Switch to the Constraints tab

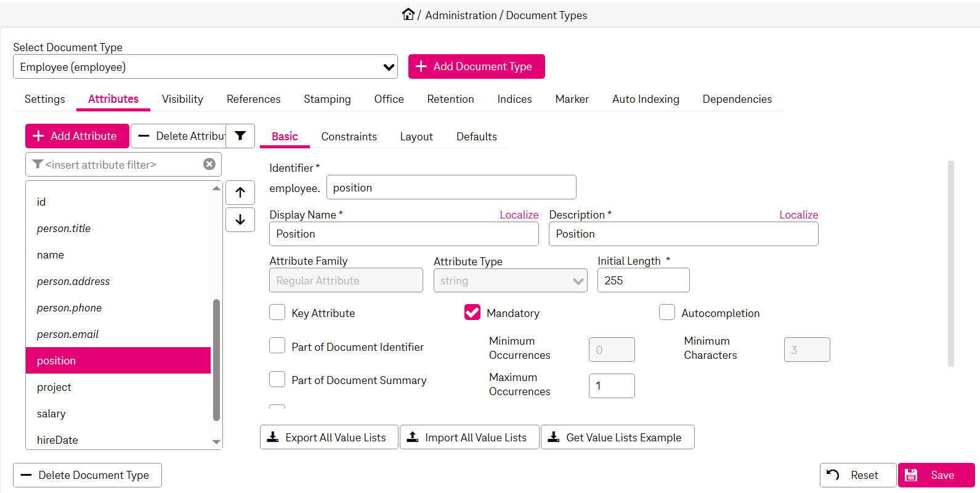(349, 137)
